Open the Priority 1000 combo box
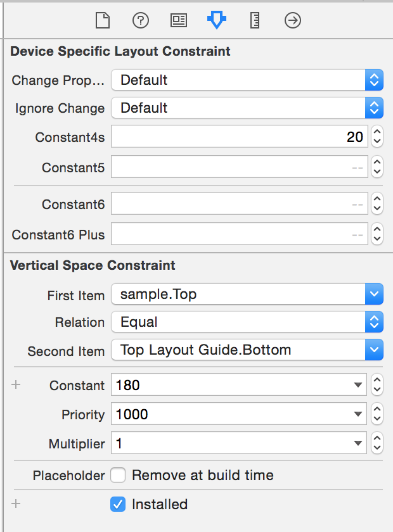This screenshot has width=393, height=532. tap(359, 415)
